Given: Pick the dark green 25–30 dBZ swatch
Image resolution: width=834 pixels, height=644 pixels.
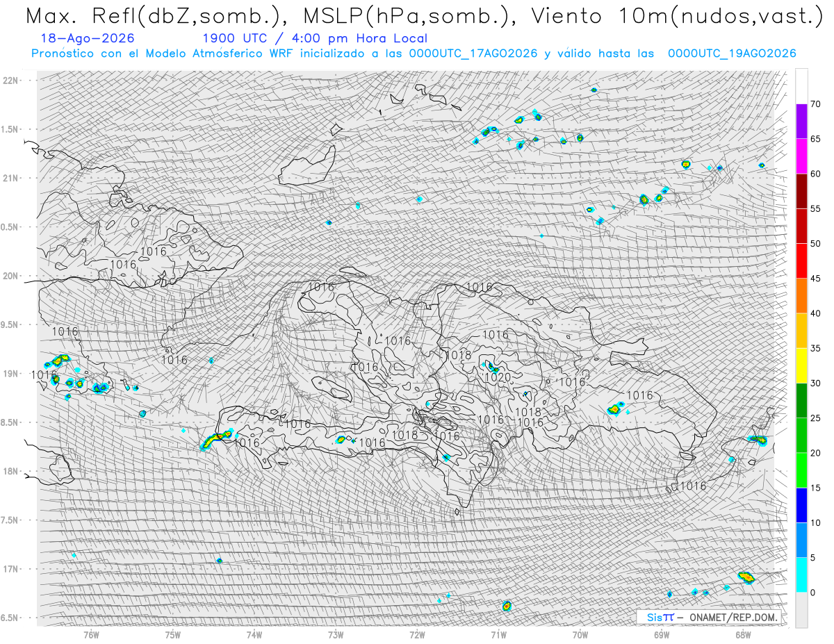Looking at the screenshot, I should [801, 401].
